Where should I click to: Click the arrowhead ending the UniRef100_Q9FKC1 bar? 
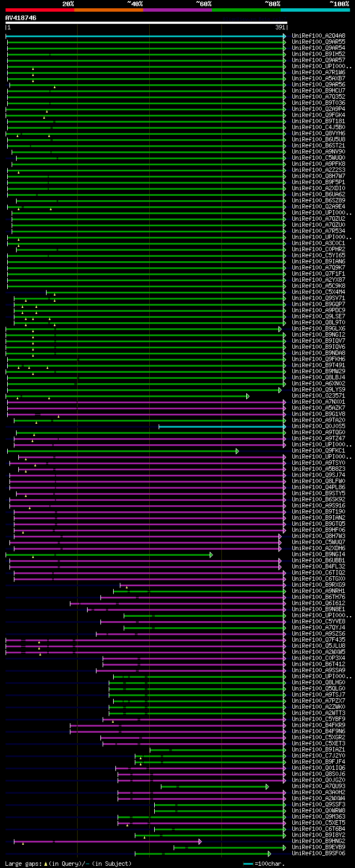(237, 451)
